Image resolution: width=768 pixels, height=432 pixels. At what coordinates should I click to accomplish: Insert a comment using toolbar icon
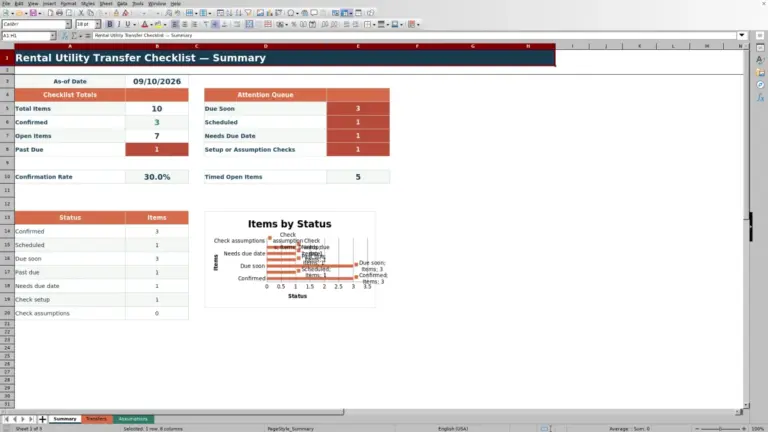point(314,13)
